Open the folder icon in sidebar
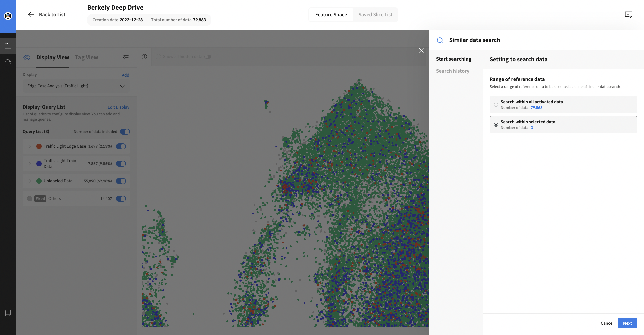 click(8, 46)
